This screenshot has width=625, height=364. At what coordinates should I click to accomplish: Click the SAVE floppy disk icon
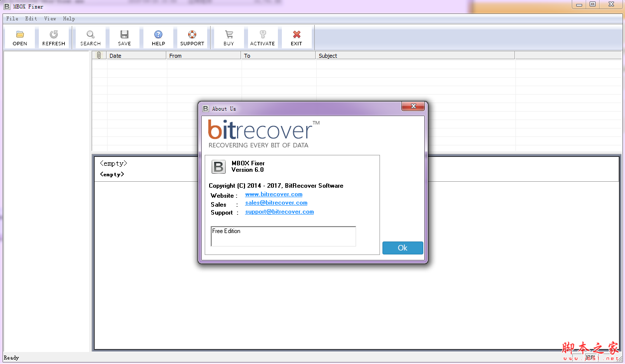[125, 34]
